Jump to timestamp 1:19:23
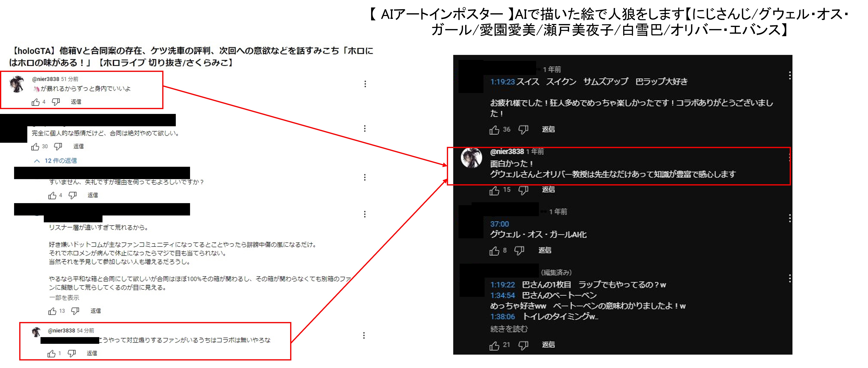 point(502,82)
